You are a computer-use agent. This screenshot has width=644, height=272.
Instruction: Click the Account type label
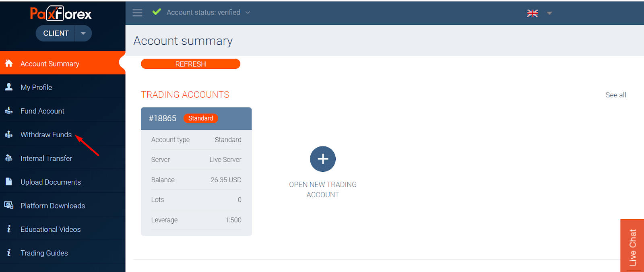click(170, 140)
